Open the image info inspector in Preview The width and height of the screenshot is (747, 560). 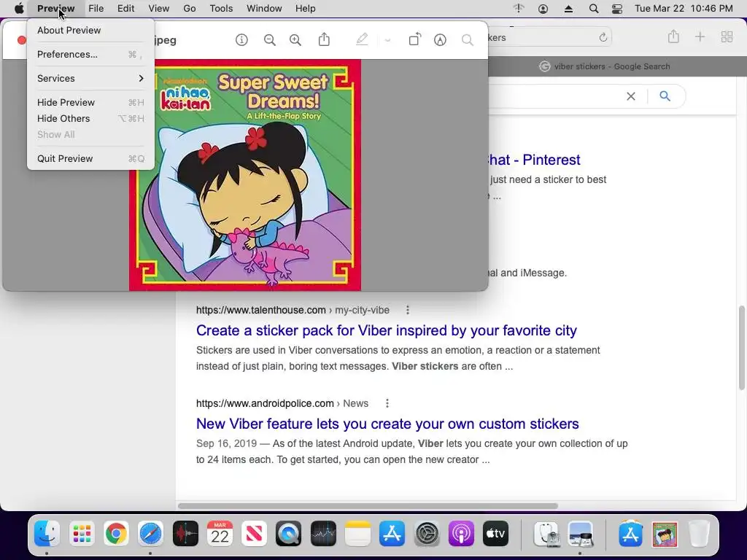click(241, 40)
